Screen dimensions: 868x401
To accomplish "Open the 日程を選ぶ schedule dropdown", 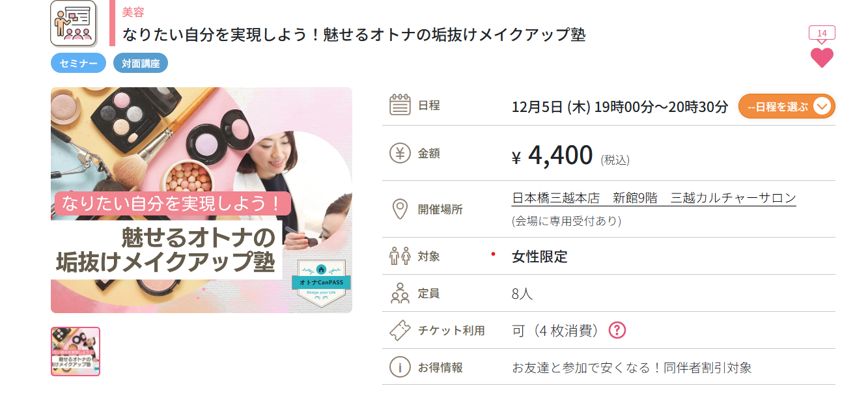I will [x=787, y=106].
